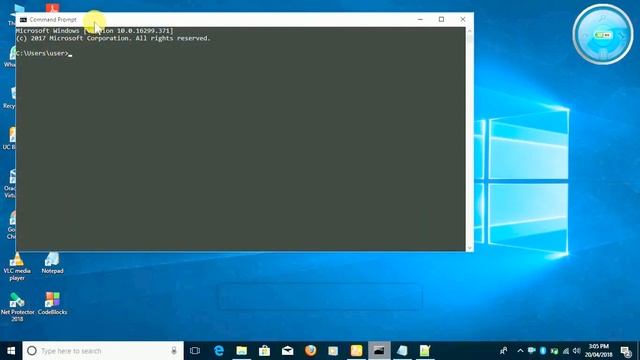Click the taskbar search box
The image size is (640, 360).
pyautogui.click(x=103, y=351)
